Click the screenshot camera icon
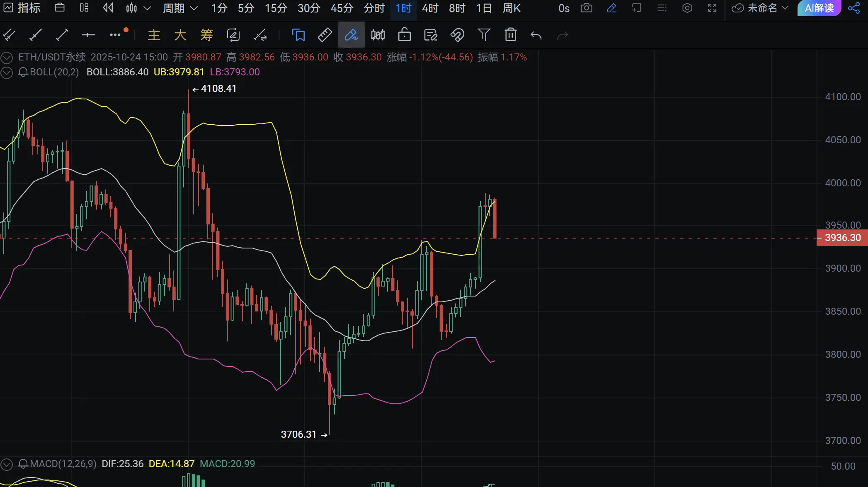 click(x=586, y=8)
